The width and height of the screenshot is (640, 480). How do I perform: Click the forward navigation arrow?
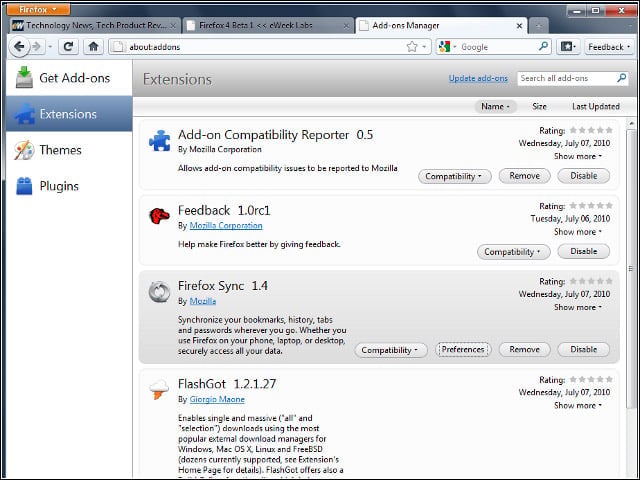(37, 47)
